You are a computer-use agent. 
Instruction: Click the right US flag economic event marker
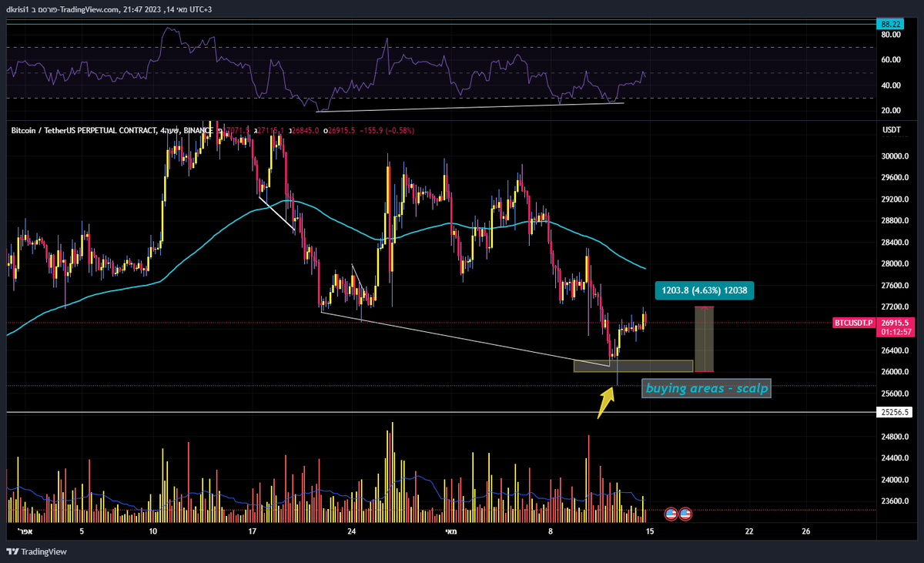pyautogui.click(x=685, y=513)
